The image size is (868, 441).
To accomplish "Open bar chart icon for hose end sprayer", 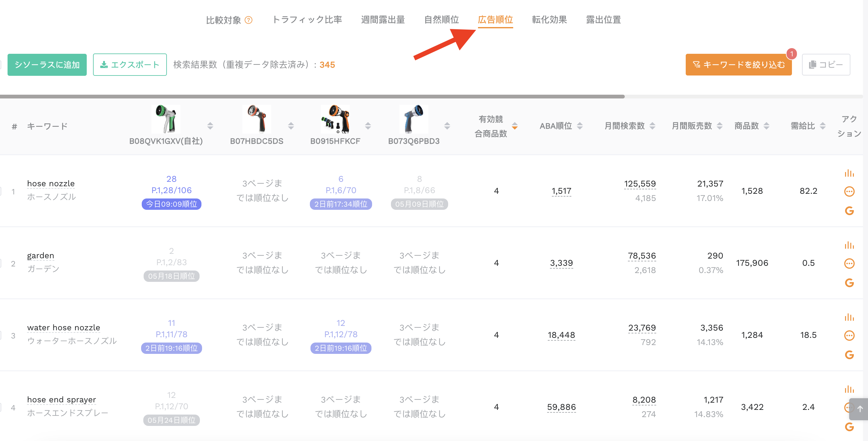I will (x=849, y=389).
